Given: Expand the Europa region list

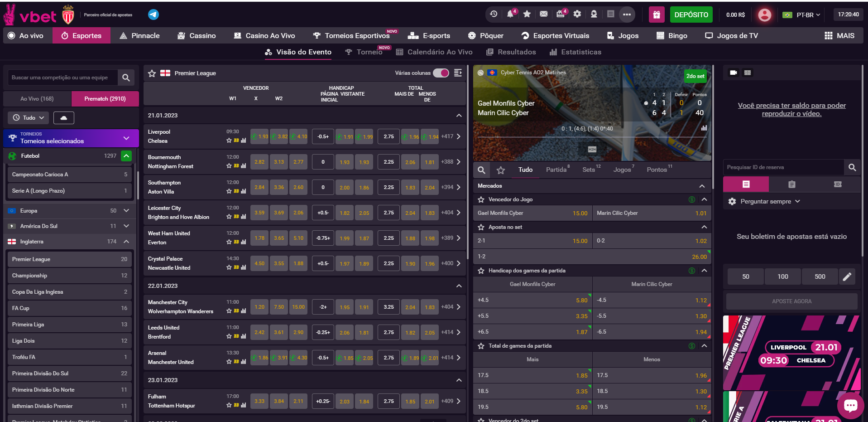Looking at the screenshot, I should pos(126,211).
